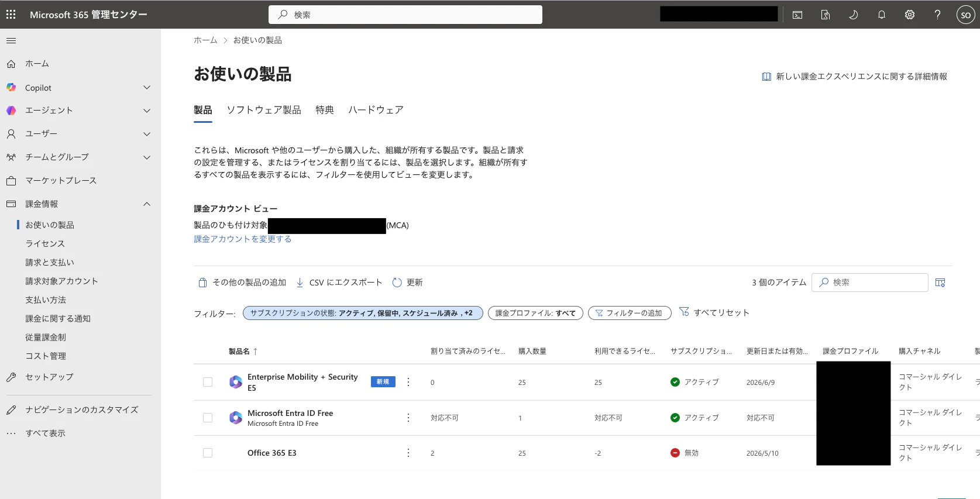Click the Microsoft Entra ID Free product icon
The width and height of the screenshot is (980, 499).
236,418
